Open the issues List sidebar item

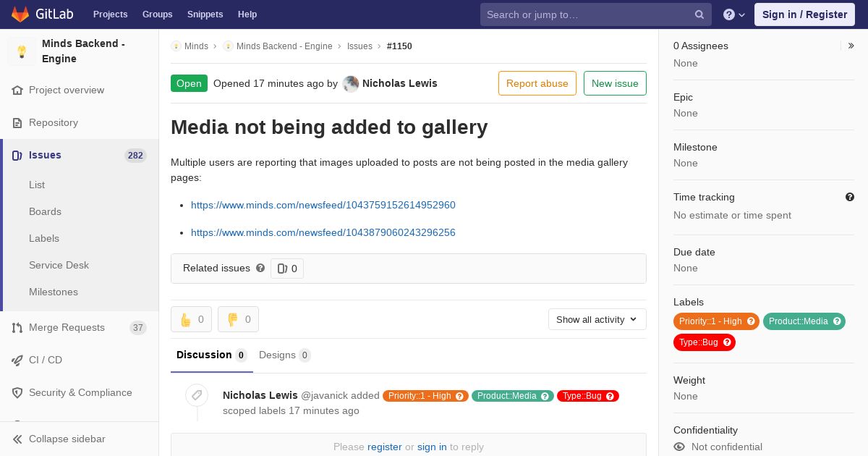(37, 185)
